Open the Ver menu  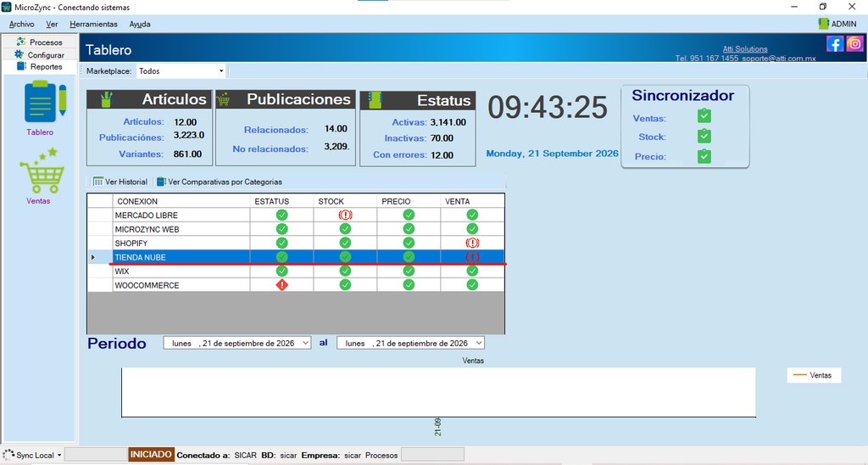(x=52, y=24)
